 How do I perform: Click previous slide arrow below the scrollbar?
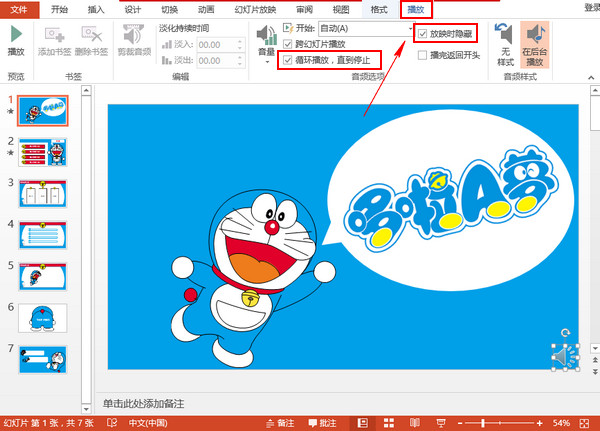595,360
